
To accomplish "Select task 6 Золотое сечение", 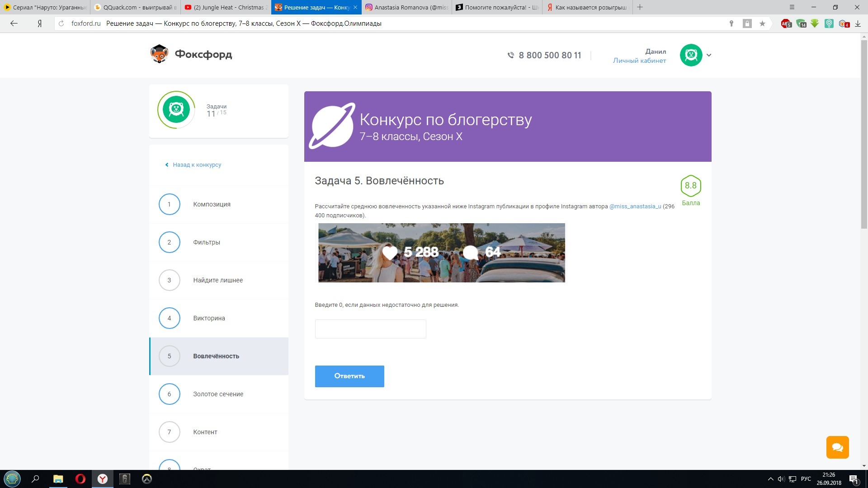I will point(218,394).
